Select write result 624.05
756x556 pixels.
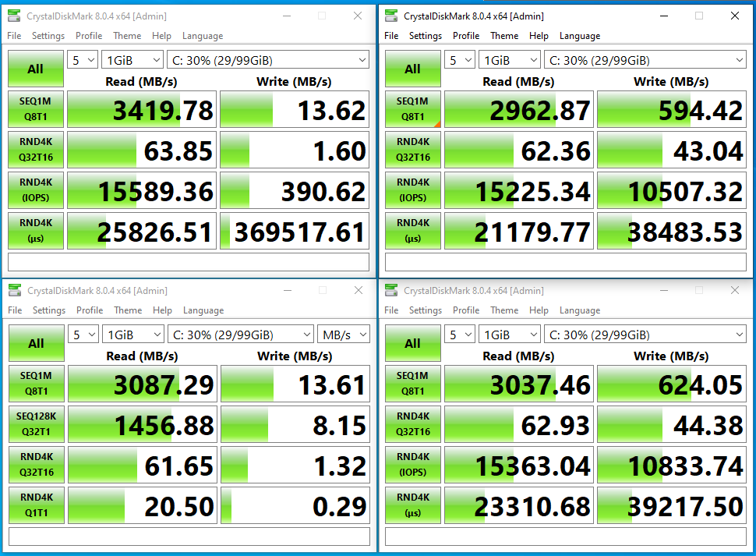672,384
